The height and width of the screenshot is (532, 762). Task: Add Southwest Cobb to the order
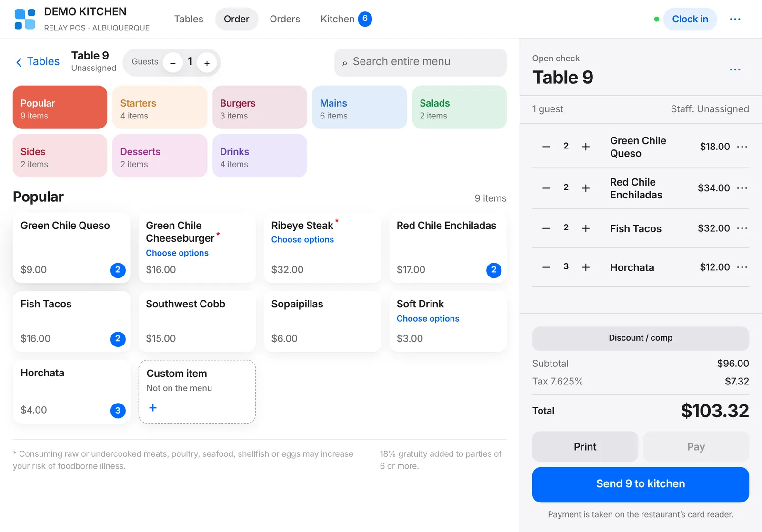(x=197, y=322)
